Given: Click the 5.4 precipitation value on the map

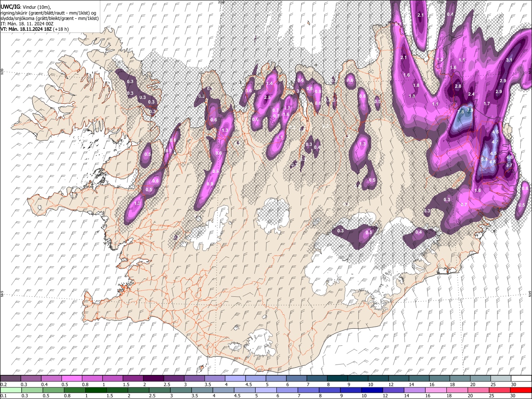Looking at the screenshot, I should tap(484, 159).
